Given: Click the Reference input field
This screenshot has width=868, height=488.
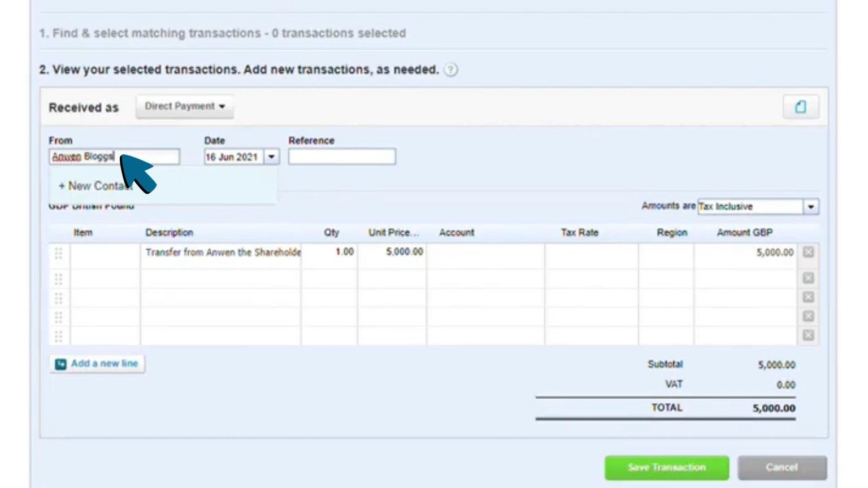Looking at the screenshot, I should click(x=341, y=156).
